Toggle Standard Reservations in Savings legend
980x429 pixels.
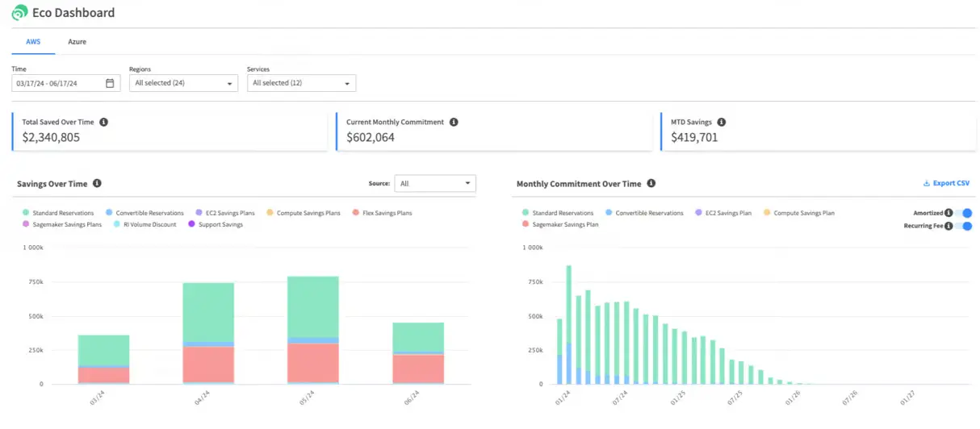pyautogui.click(x=58, y=213)
